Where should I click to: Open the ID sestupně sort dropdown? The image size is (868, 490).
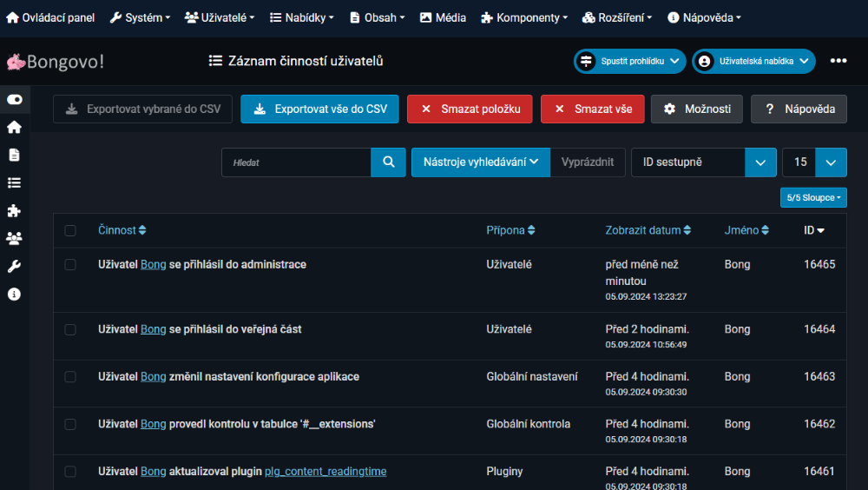click(x=703, y=162)
